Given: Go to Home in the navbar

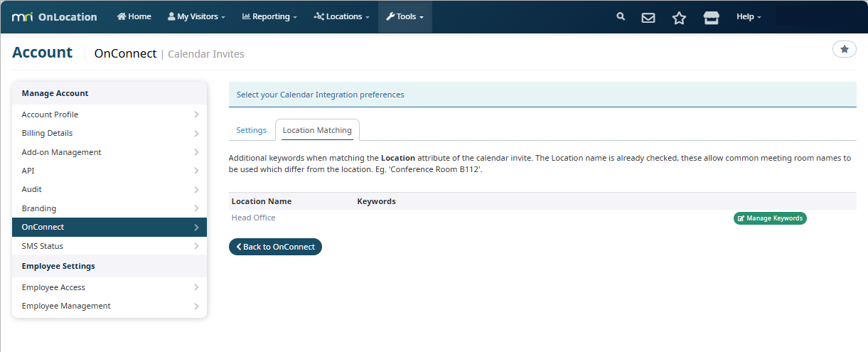Looking at the screenshot, I should (x=134, y=16).
